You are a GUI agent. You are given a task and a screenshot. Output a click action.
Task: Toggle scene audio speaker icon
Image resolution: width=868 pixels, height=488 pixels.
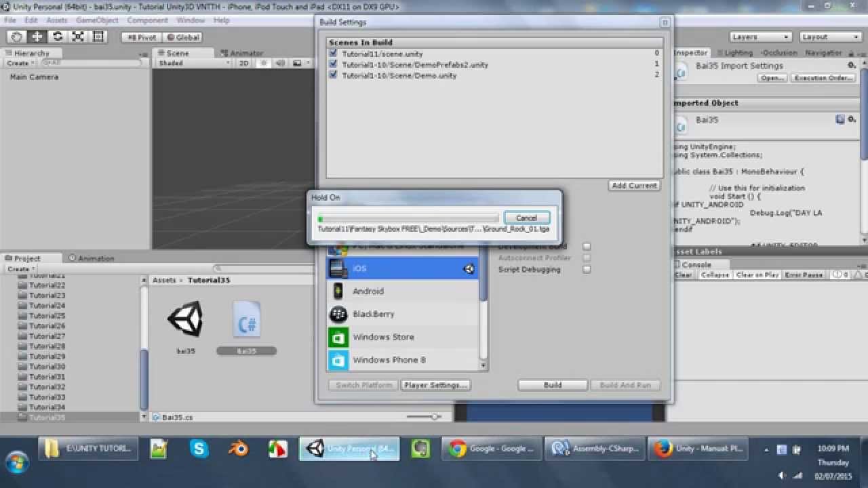coord(280,63)
